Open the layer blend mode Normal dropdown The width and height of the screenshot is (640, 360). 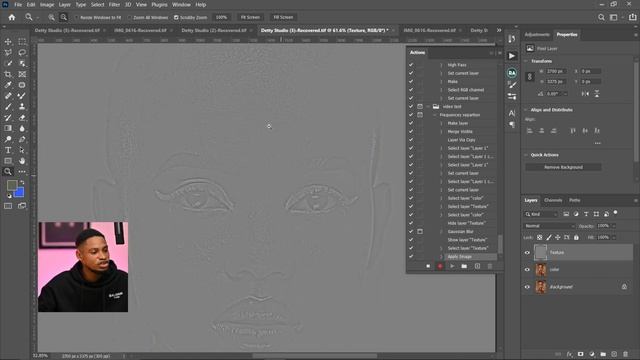click(549, 226)
